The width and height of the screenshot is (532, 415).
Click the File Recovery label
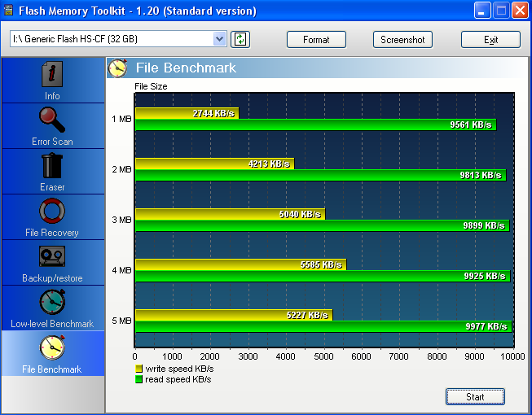click(52, 233)
